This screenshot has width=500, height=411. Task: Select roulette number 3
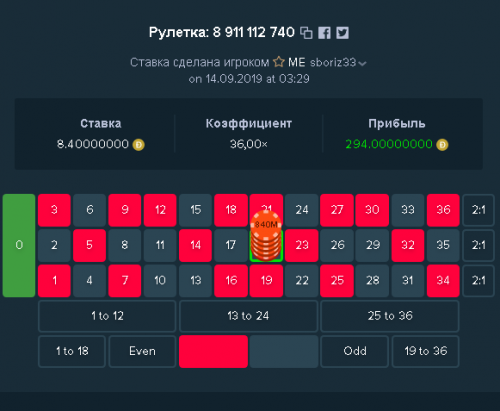pos(54,210)
